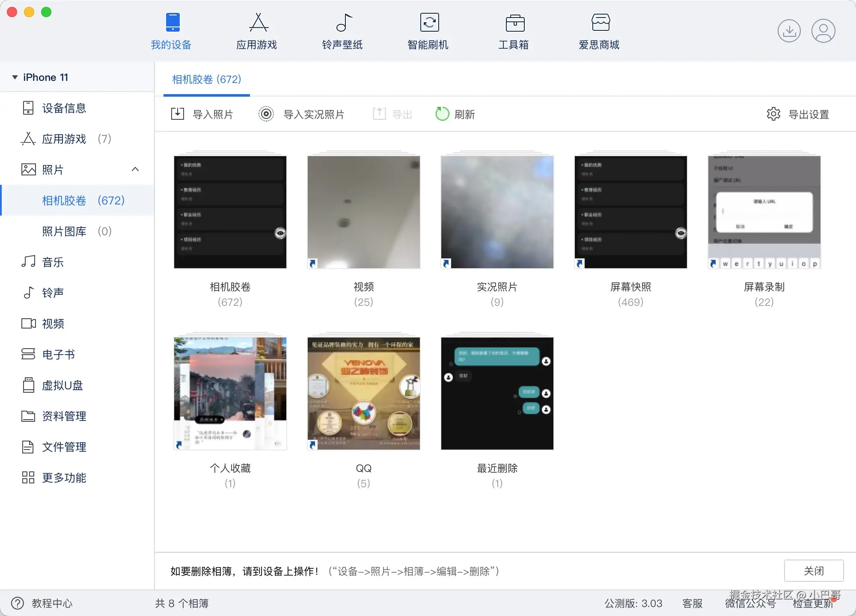Click the 刷新 refresh icon
Screen dimensions: 856x616
point(442,114)
